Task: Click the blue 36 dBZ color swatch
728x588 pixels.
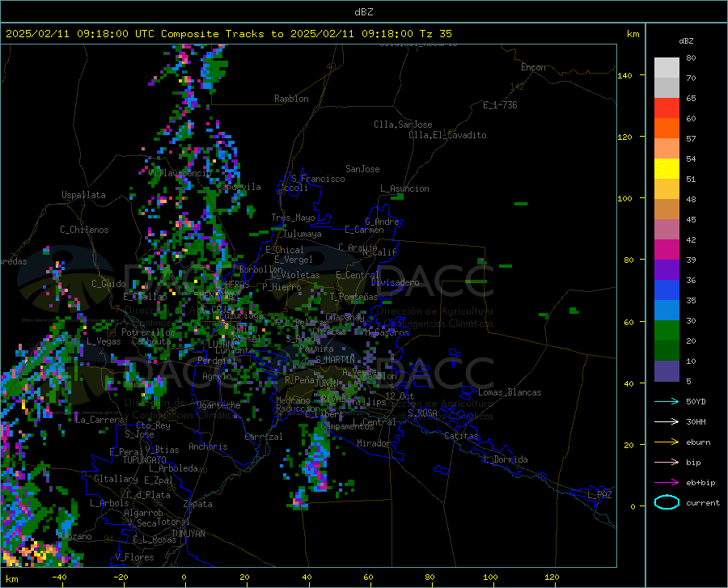Action: pyautogui.click(x=667, y=290)
